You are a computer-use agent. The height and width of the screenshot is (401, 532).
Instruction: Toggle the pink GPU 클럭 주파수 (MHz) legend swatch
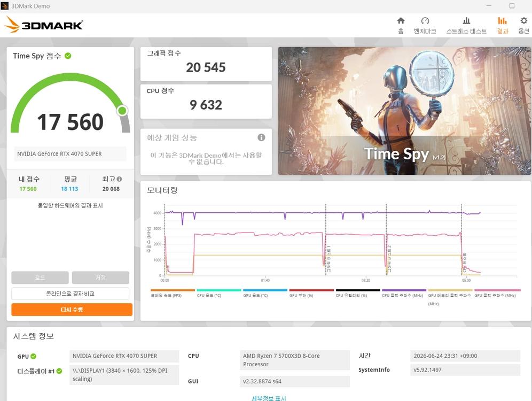click(x=497, y=290)
